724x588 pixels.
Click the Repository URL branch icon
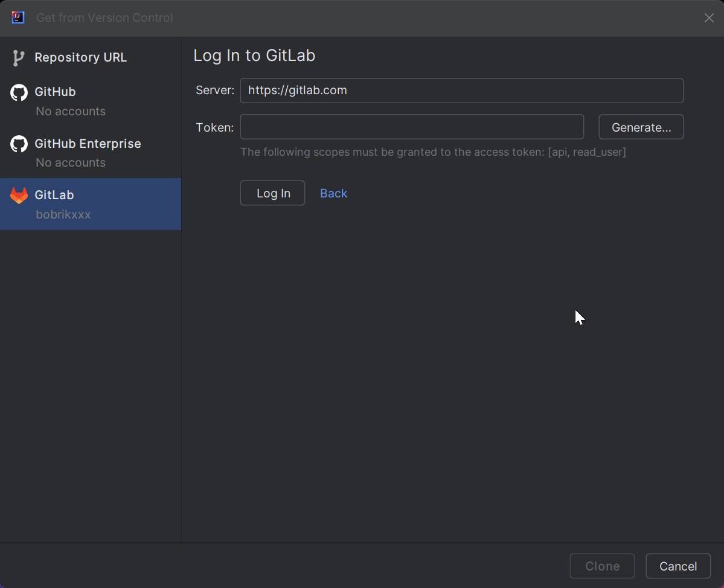19,57
